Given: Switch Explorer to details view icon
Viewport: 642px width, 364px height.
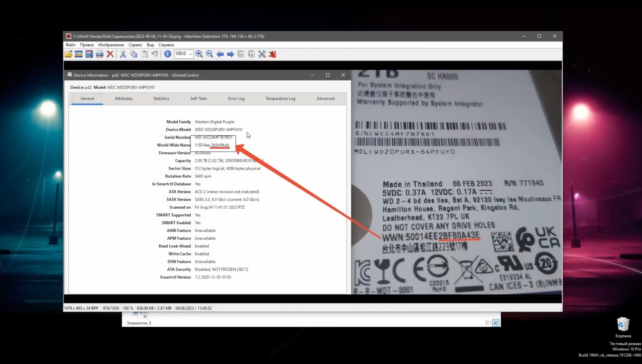Looking at the screenshot, I should (488, 323).
